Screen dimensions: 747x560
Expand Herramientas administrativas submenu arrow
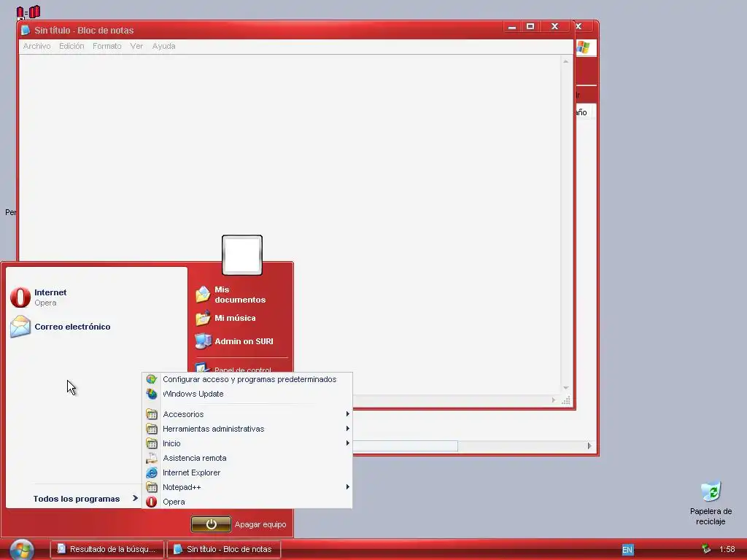tap(347, 429)
